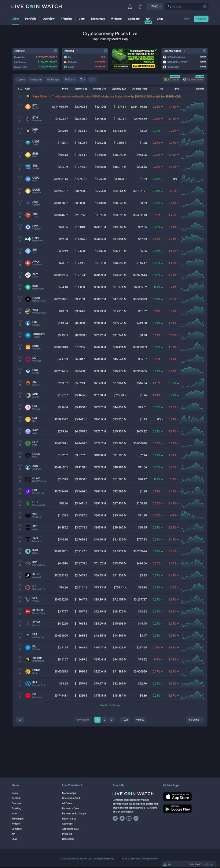This screenshot has height=868, width=220.
Task: Open the USD currency dropdown
Action: tap(155, 6)
